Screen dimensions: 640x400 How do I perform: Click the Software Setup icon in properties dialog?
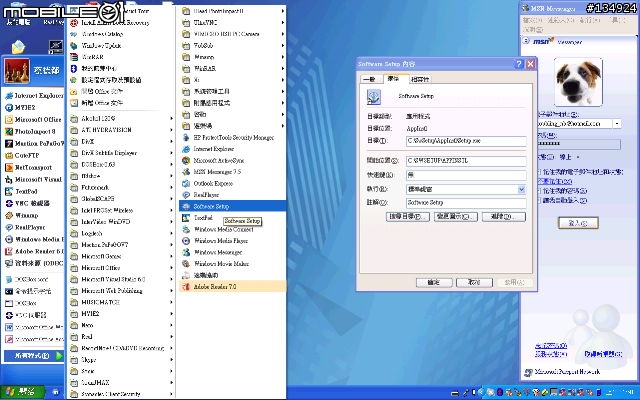[x=373, y=97]
